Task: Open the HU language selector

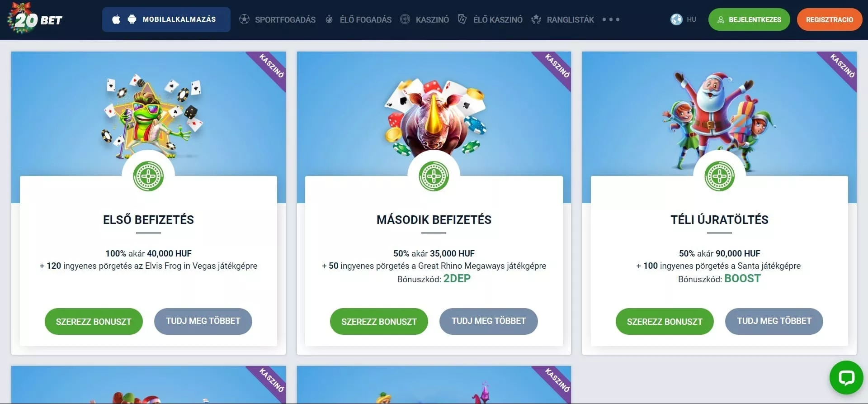Action: click(683, 19)
